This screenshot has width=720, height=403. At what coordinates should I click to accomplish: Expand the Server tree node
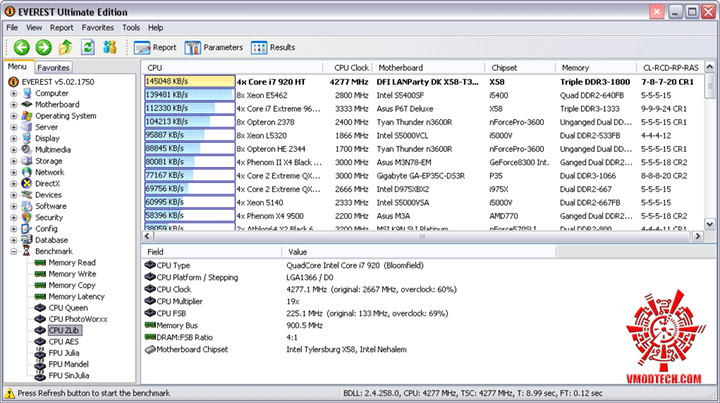[14, 127]
